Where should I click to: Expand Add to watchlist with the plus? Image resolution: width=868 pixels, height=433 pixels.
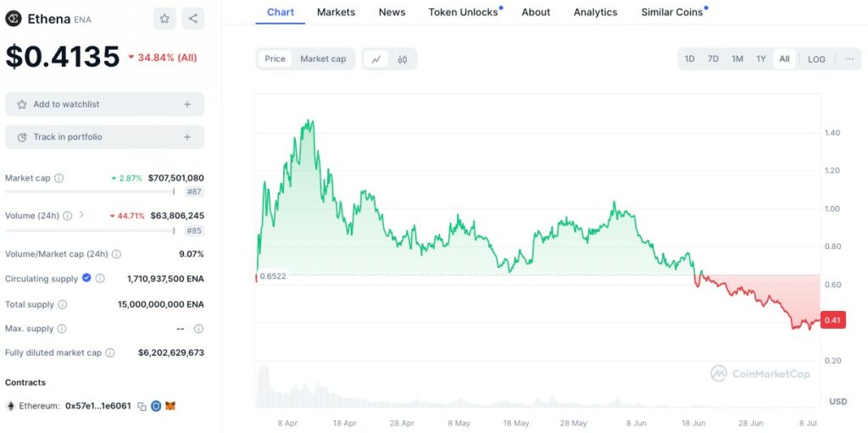tap(187, 104)
